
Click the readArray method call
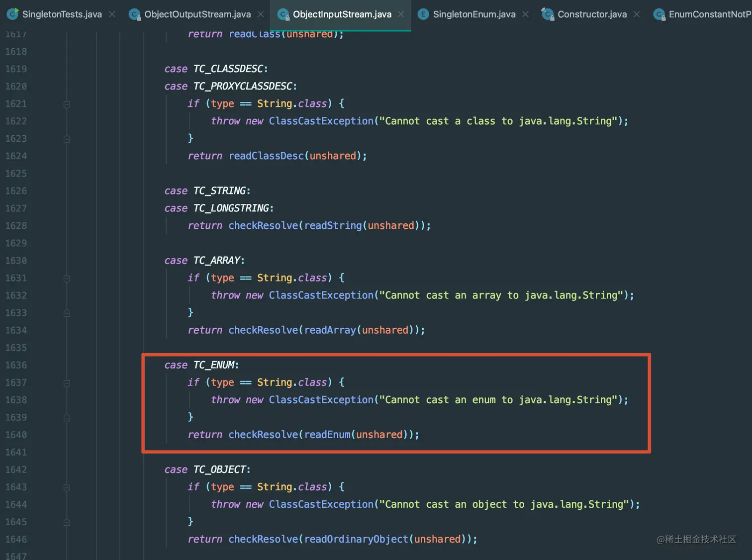tap(330, 330)
